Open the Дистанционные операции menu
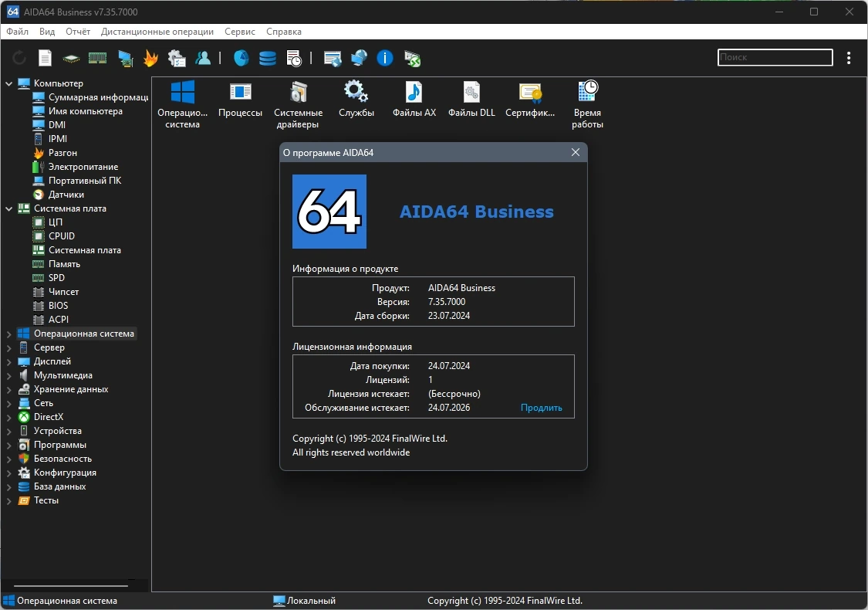This screenshot has width=868, height=610. [x=157, y=32]
